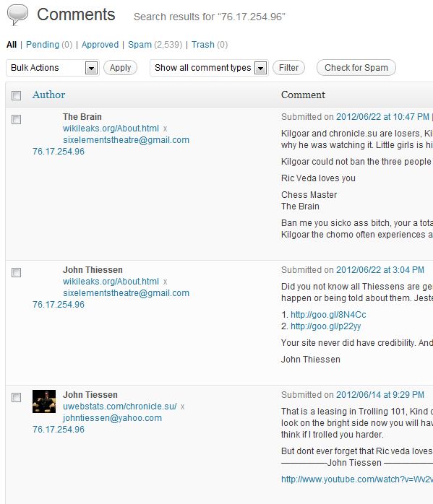433x504 pixels.
Task: Tick the select-all checkbox beside Author
Action: point(16,95)
